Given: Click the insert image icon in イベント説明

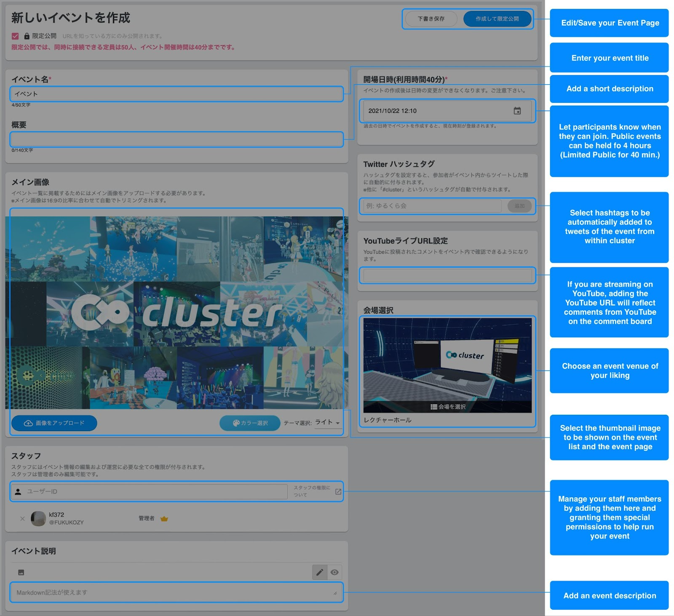Looking at the screenshot, I should point(21,572).
